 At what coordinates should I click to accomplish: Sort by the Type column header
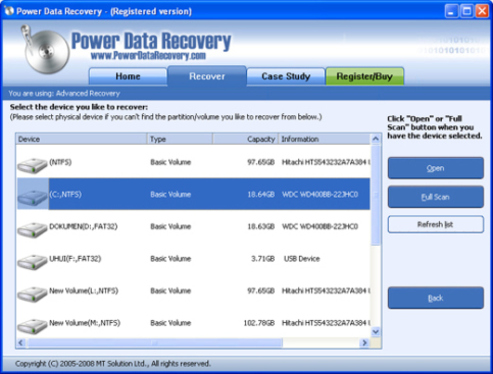tap(179, 139)
